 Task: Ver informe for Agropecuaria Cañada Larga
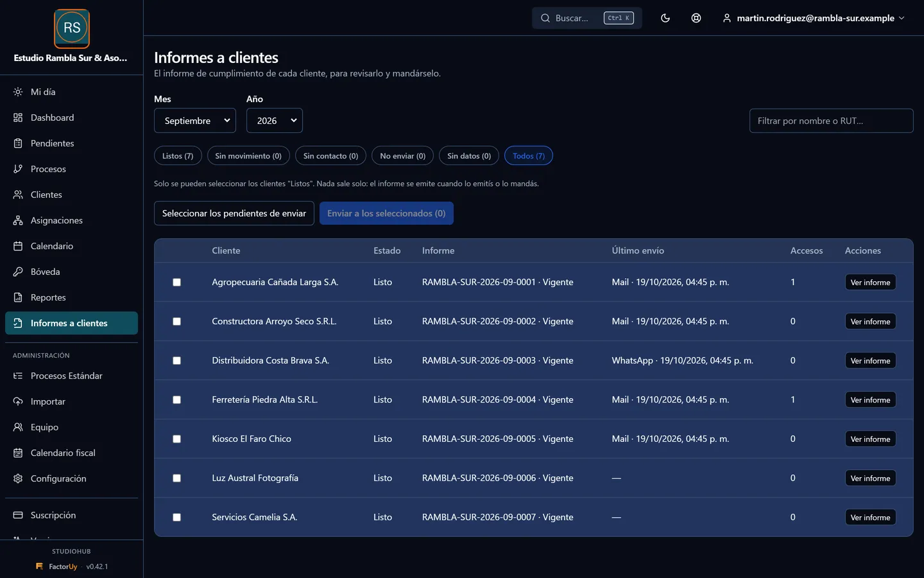(x=870, y=283)
